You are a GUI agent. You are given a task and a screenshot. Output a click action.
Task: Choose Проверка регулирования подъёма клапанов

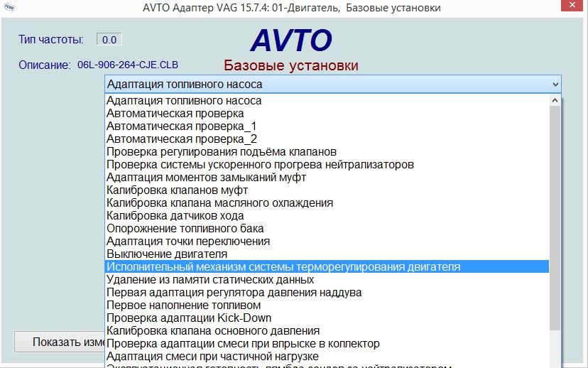click(x=327, y=151)
